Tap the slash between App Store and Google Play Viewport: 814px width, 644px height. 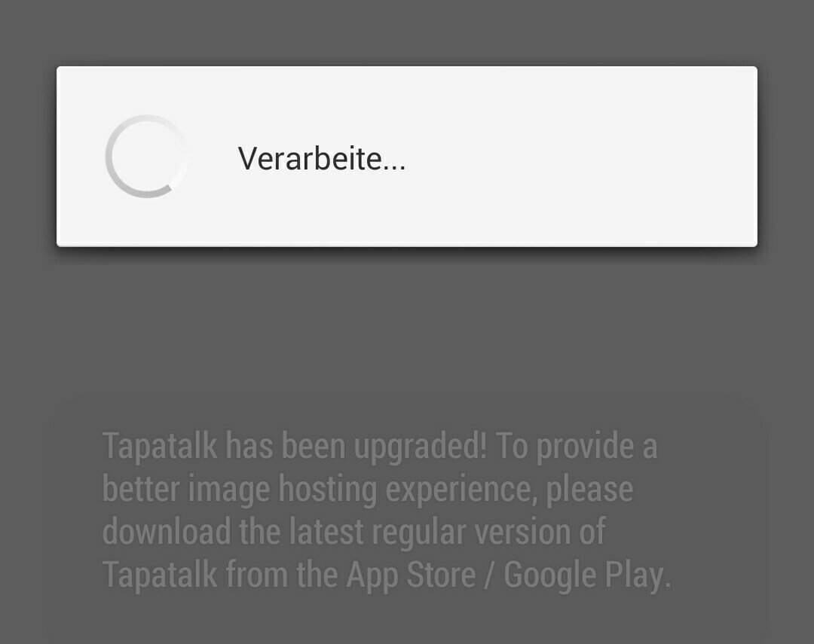point(490,575)
